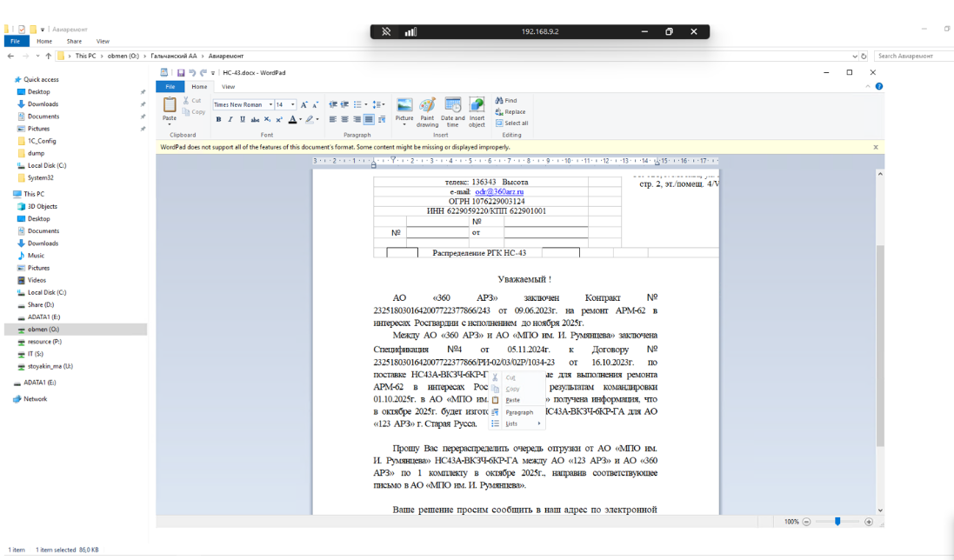Toggle Bold formatting
Screen dimensions: 954x560
pos(218,119)
